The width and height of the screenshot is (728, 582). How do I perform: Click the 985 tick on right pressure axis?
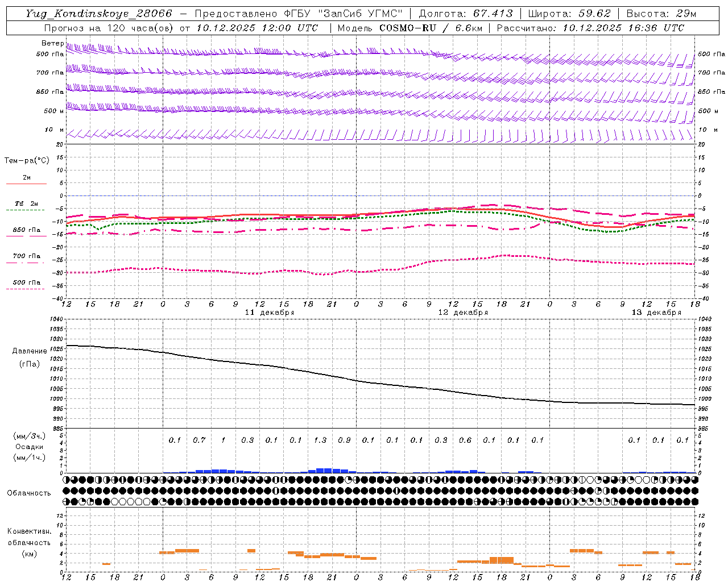[x=704, y=428]
